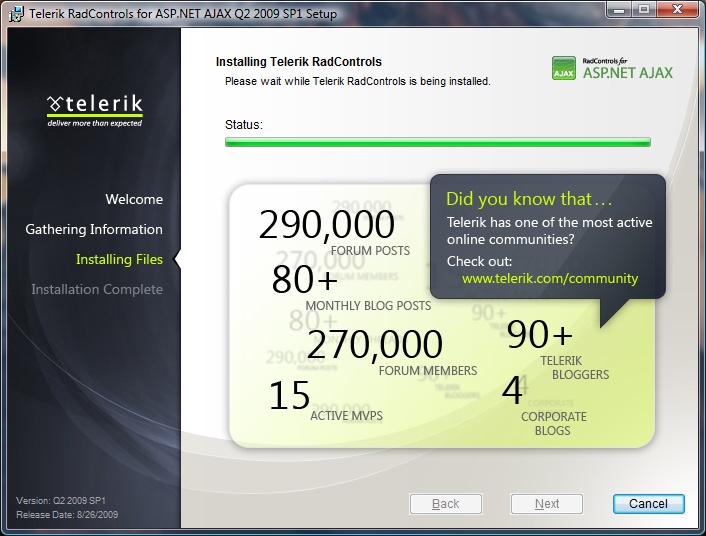Click the 'TELERIK BLOGGERS' label
Image resolution: width=706 pixels, height=536 pixels.
(575, 368)
